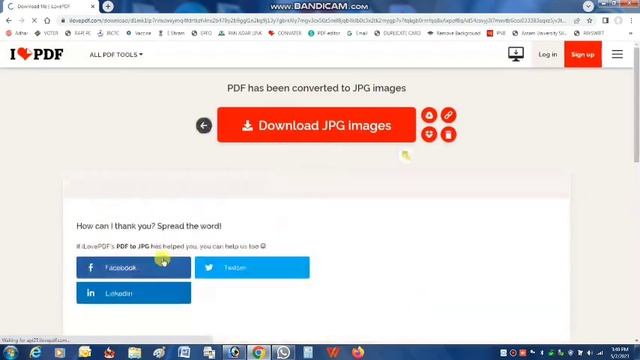640x360 pixels.
Task: Click the Chrome profile avatar
Action: click(618, 20)
